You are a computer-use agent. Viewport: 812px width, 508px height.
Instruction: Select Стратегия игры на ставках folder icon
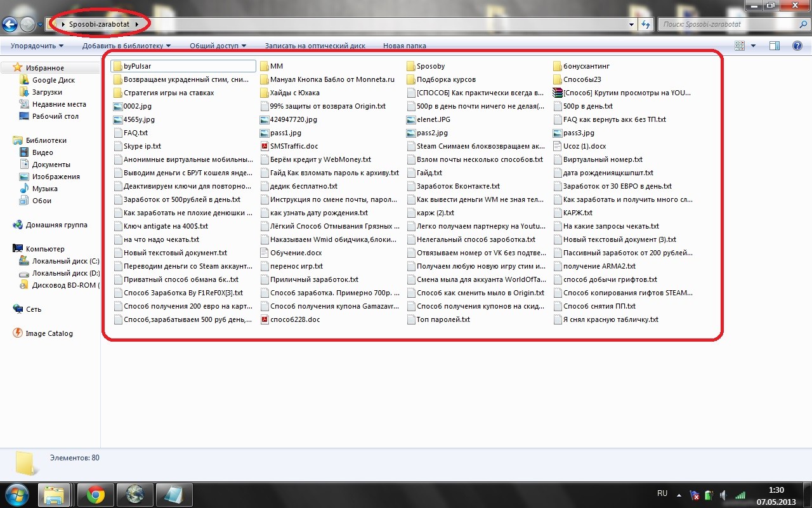click(x=117, y=93)
